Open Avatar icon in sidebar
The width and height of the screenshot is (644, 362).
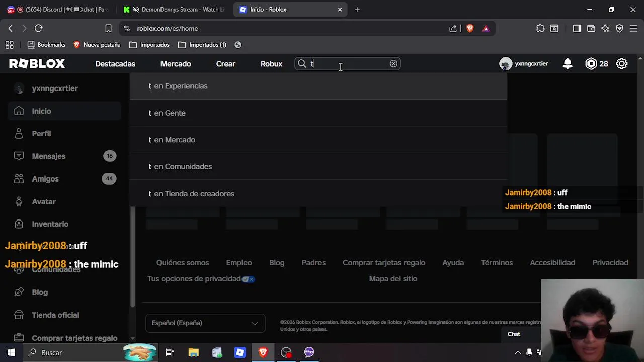[x=19, y=201]
